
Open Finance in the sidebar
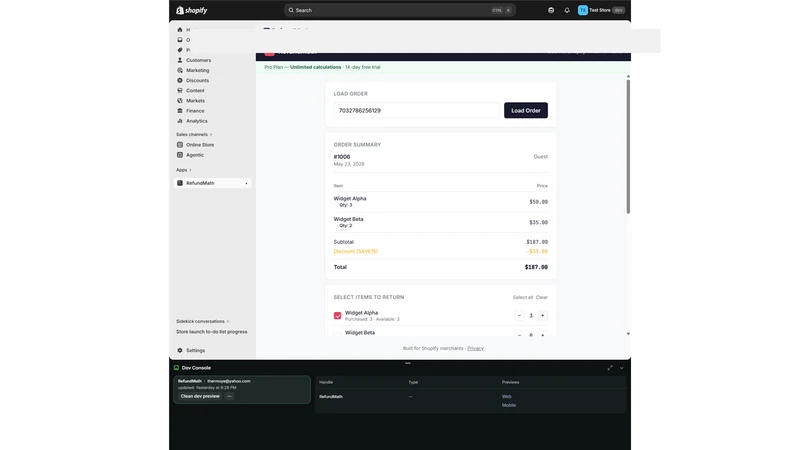point(195,111)
